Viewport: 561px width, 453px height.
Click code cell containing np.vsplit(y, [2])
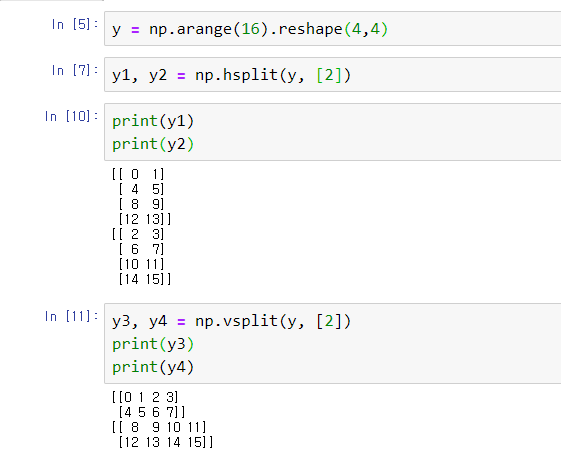(x=333, y=344)
